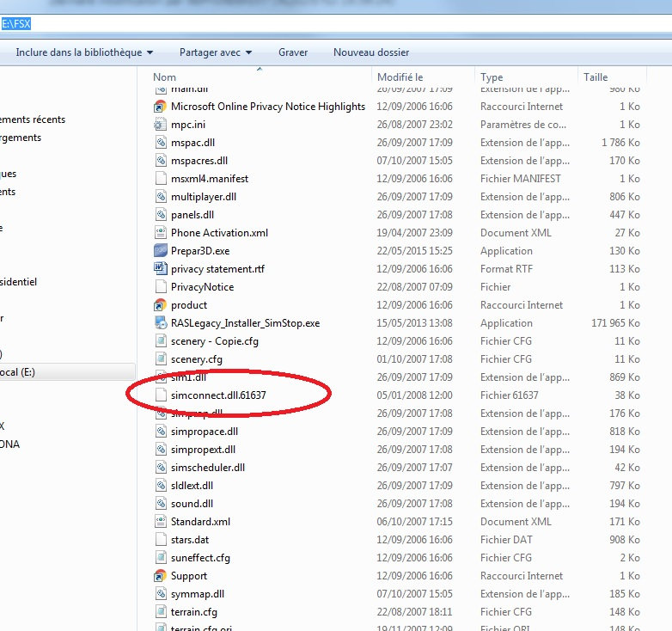The height and width of the screenshot is (631, 672).
Task: Click the stars.dat file icon
Action: click(x=161, y=540)
